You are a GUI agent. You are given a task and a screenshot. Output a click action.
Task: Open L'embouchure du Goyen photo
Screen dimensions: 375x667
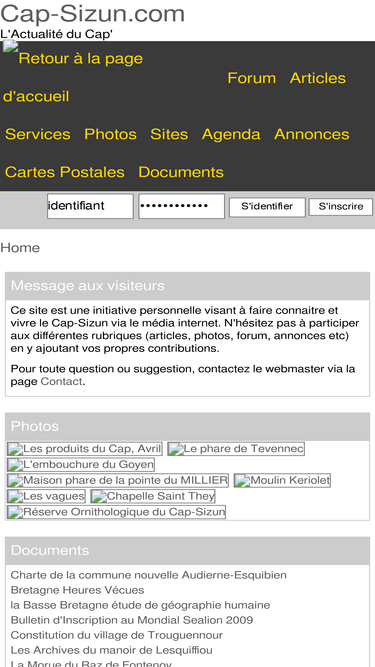click(x=81, y=465)
